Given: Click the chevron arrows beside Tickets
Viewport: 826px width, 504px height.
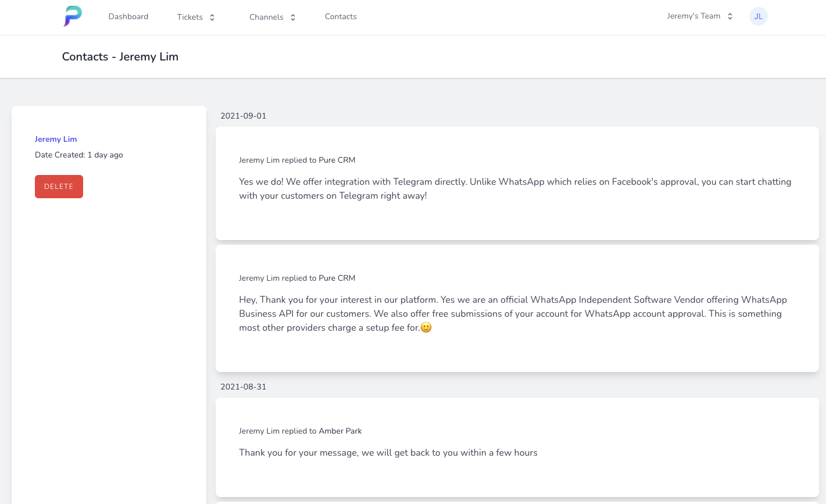Looking at the screenshot, I should pyautogui.click(x=212, y=17).
